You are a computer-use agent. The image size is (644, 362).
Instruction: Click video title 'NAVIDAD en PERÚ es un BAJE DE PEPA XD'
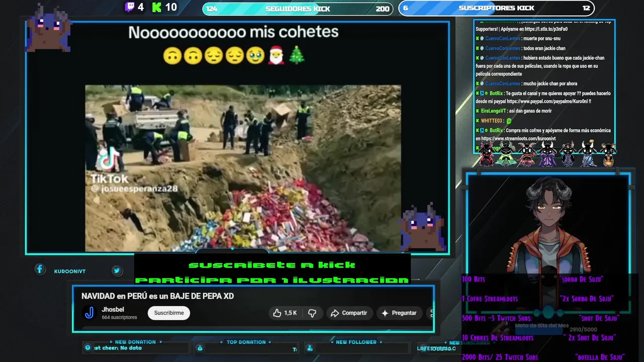(157, 296)
